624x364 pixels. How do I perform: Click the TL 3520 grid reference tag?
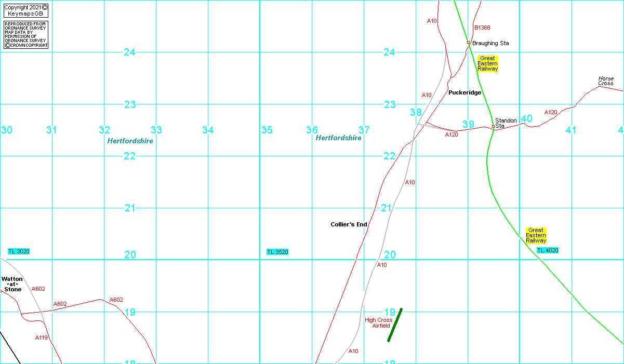click(x=277, y=252)
